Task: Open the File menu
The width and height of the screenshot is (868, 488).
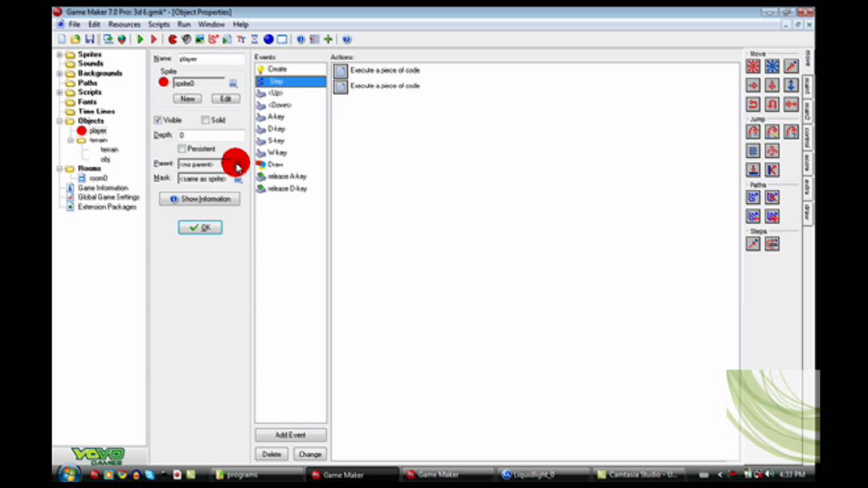Action: (x=74, y=24)
